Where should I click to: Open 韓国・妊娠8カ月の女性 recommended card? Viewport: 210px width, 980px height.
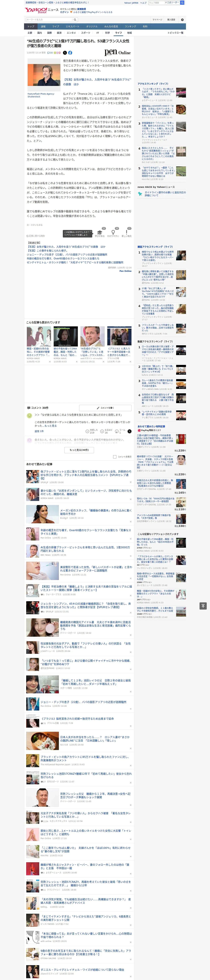[39, 344]
